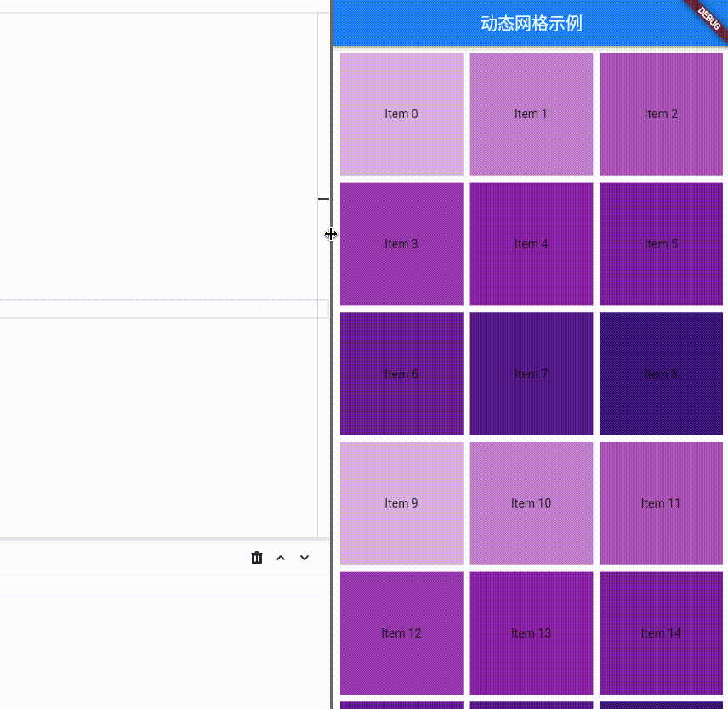Tap the Item 2 tile
This screenshot has height=709, width=728.
point(661,114)
